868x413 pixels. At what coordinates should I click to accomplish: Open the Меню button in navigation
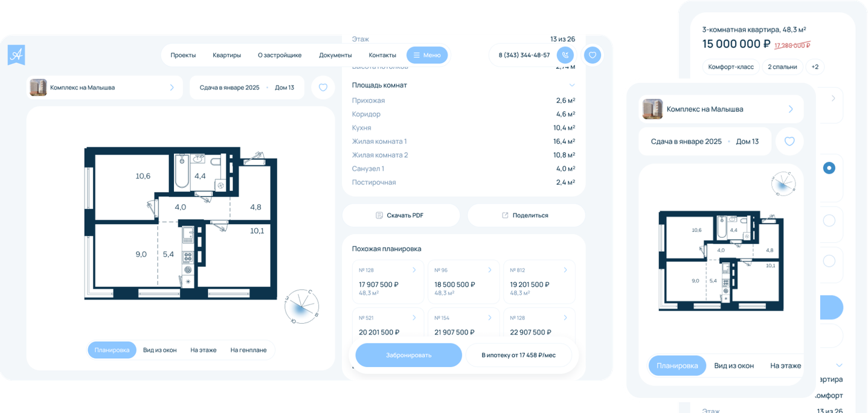pos(427,55)
